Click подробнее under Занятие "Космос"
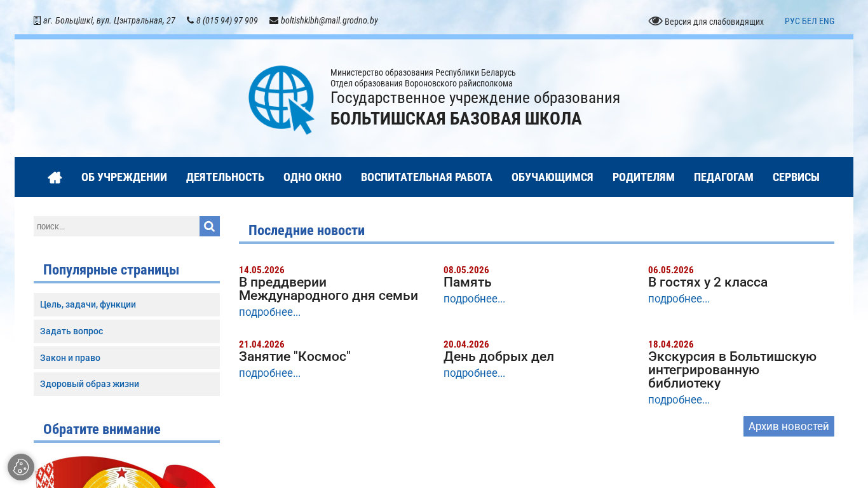The height and width of the screenshot is (488, 868). [269, 373]
